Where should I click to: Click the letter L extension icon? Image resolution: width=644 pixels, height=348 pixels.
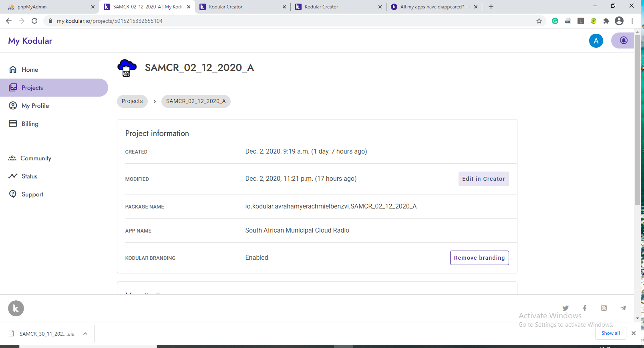coord(581,21)
